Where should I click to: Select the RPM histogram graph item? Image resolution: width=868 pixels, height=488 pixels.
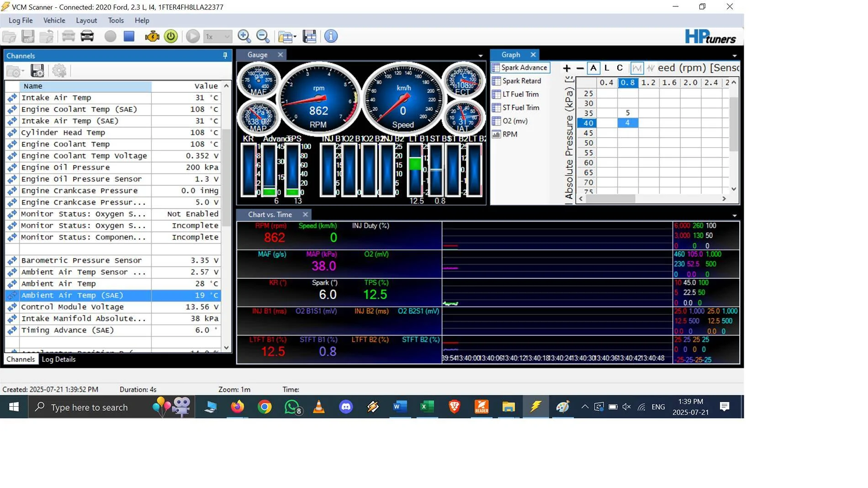pyautogui.click(x=505, y=134)
